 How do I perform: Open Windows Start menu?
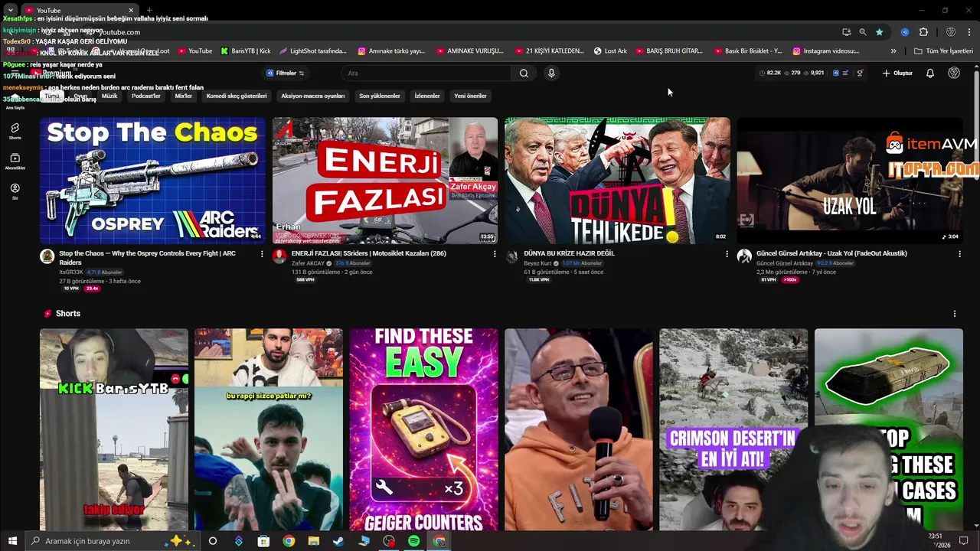coord(12,541)
